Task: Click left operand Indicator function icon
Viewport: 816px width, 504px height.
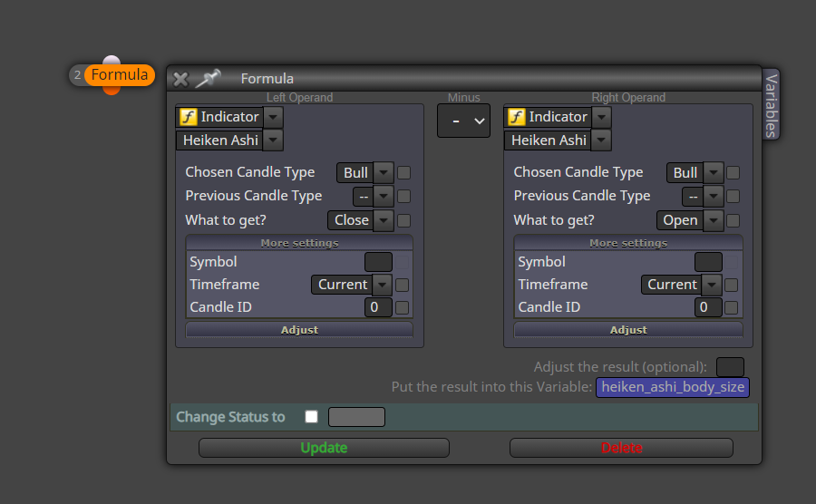Action: (188, 117)
